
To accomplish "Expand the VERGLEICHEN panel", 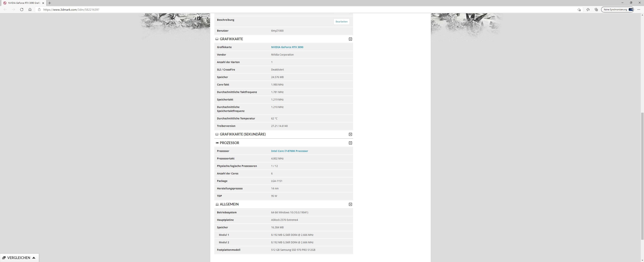I will [19, 258].
